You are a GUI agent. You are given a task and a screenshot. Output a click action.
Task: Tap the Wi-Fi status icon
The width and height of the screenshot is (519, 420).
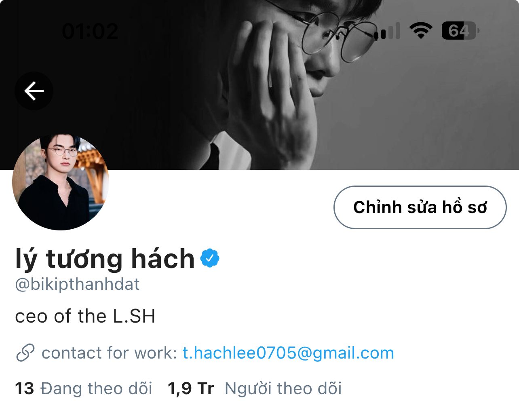[x=421, y=30]
